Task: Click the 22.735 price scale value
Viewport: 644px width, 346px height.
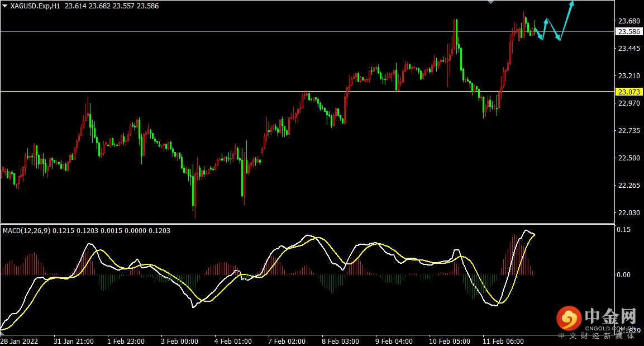Action: tap(629, 131)
